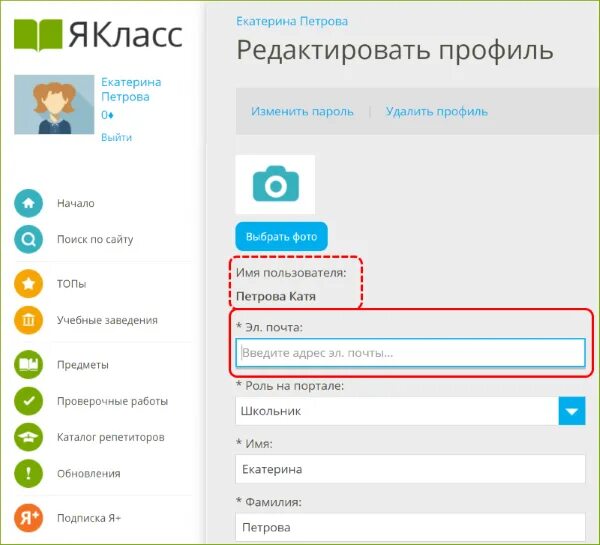Screen dimensions: 600x545
Task: Open the Роль на портале dropdown arrow
Action: [572, 411]
